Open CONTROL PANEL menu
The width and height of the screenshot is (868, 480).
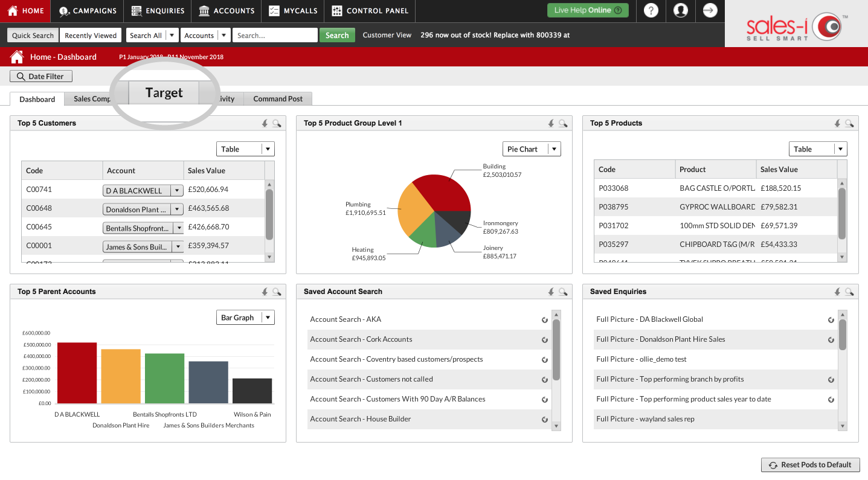[x=370, y=10]
